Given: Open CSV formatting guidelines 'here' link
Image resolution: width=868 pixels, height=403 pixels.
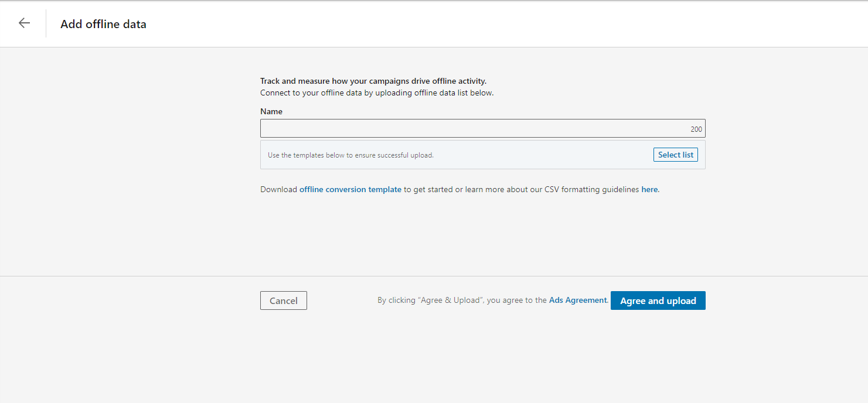Looking at the screenshot, I should (649, 190).
